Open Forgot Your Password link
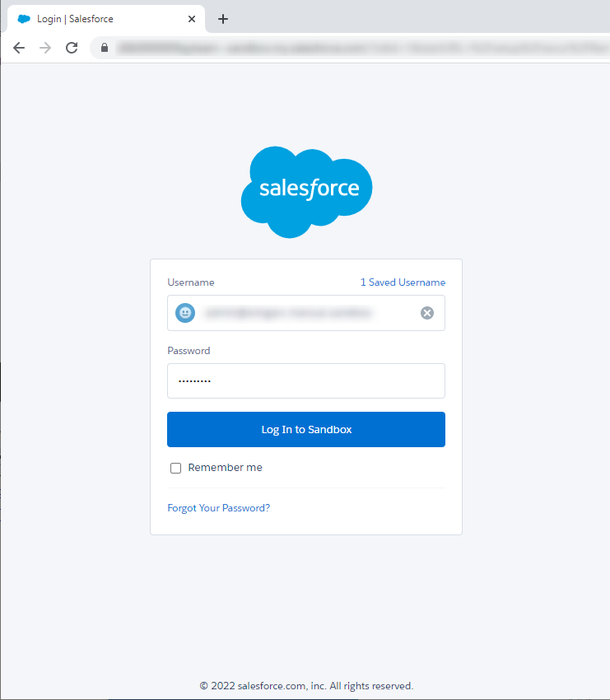 tap(219, 508)
